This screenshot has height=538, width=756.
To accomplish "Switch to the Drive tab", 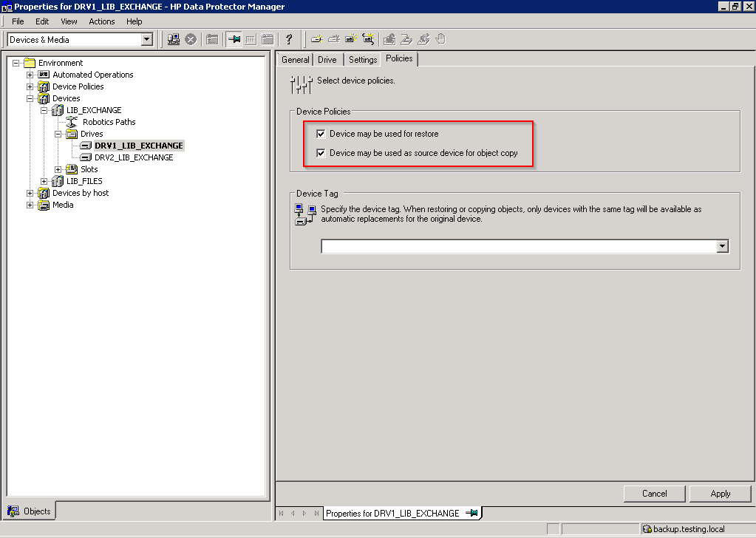I will [x=327, y=60].
